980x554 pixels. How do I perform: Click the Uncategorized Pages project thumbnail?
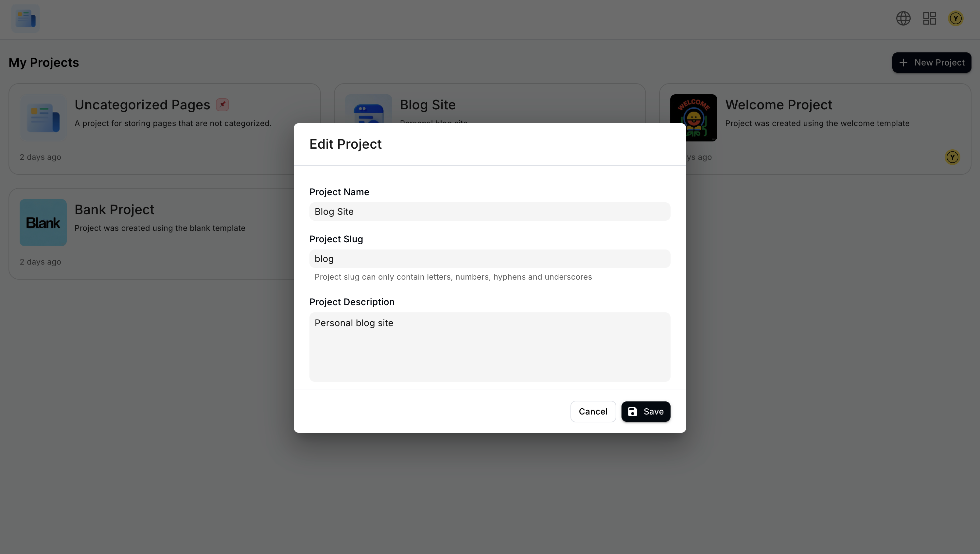click(x=43, y=118)
